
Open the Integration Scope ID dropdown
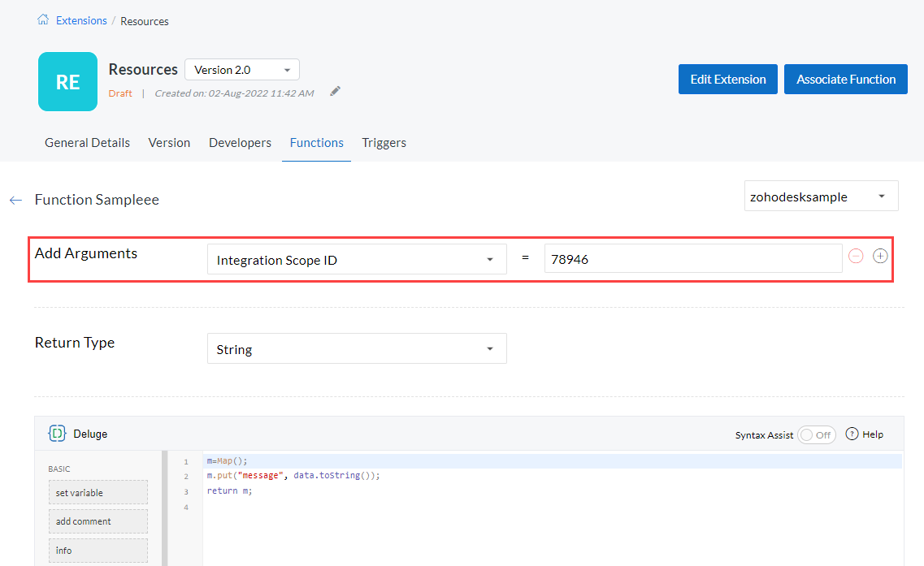pos(357,260)
